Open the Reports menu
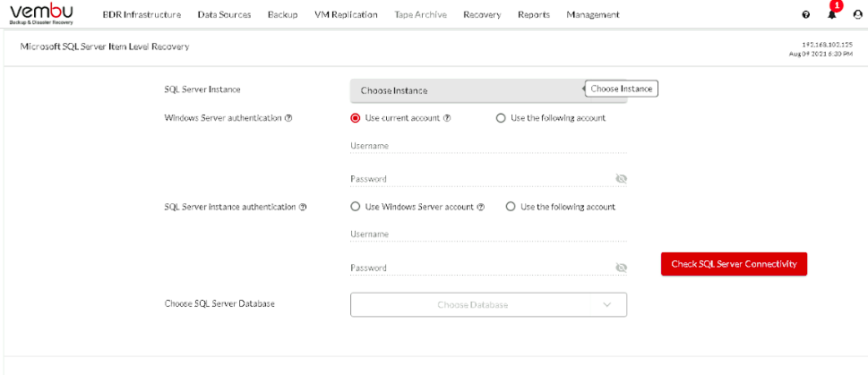 pos(534,15)
